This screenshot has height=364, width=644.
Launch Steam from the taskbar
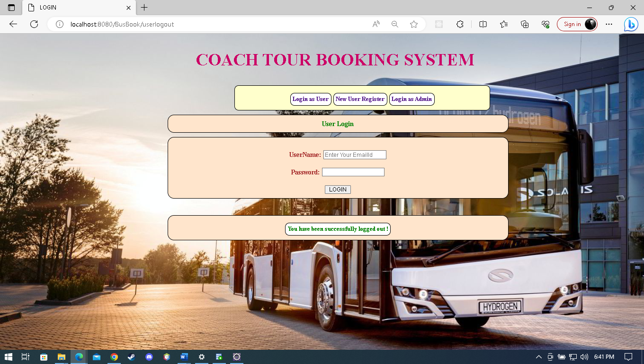coord(131,357)
